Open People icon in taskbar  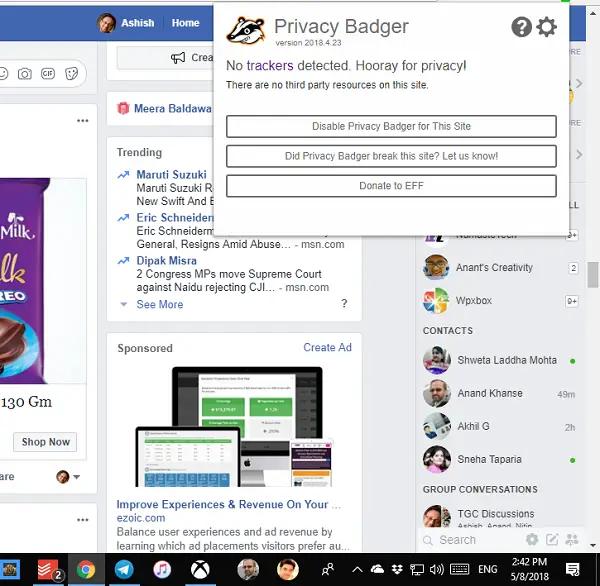click(327, 570)
